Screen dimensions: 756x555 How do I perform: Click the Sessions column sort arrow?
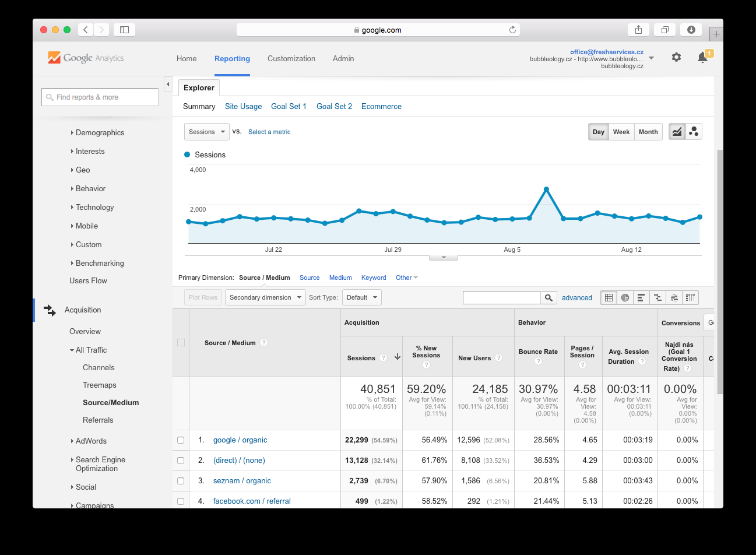[398, 357]
